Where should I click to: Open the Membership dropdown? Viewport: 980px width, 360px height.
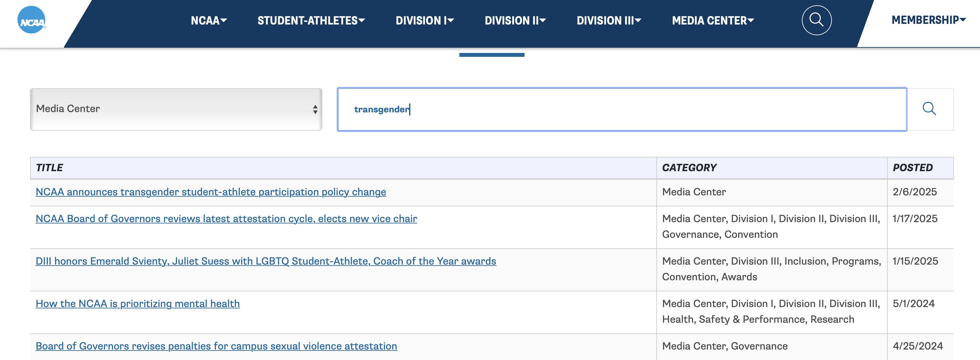tap(928, 20)
